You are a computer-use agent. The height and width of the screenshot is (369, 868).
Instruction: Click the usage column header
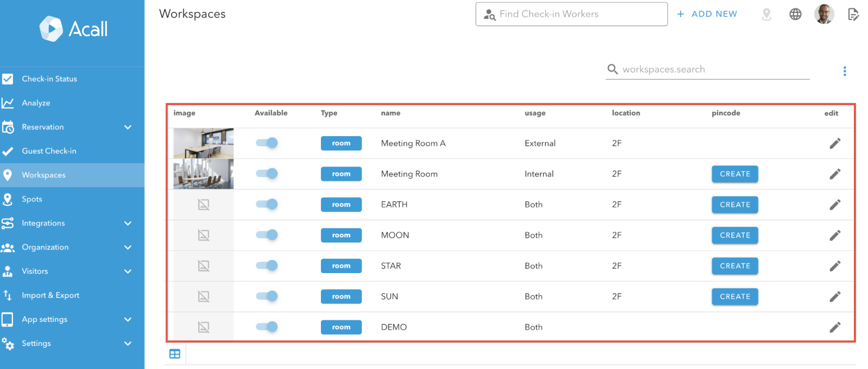[535, 113]
